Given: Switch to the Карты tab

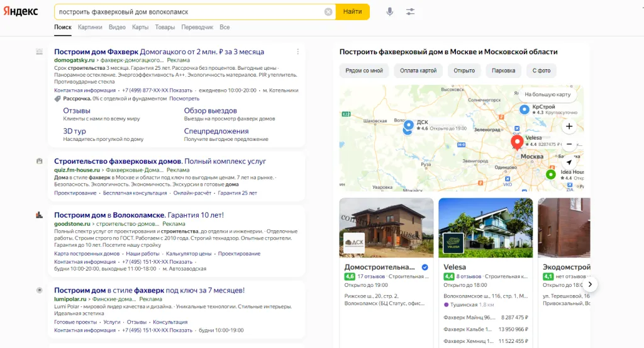Looking at the screenshot, I should 140,27.
